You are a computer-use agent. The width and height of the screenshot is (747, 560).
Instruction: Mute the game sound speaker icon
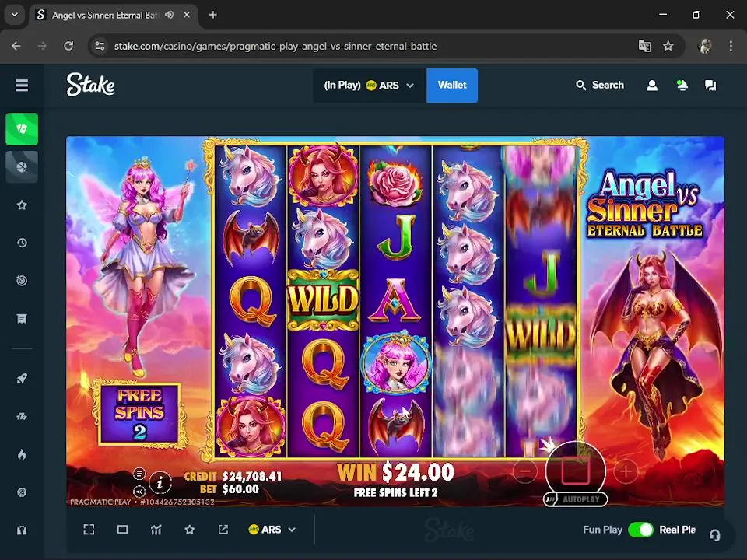139,491
